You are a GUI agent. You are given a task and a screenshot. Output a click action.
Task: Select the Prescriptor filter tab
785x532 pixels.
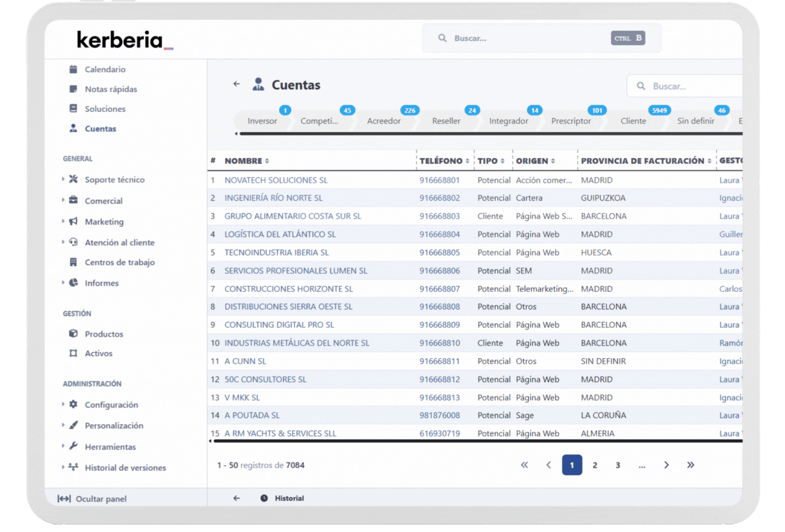[571, 121]
